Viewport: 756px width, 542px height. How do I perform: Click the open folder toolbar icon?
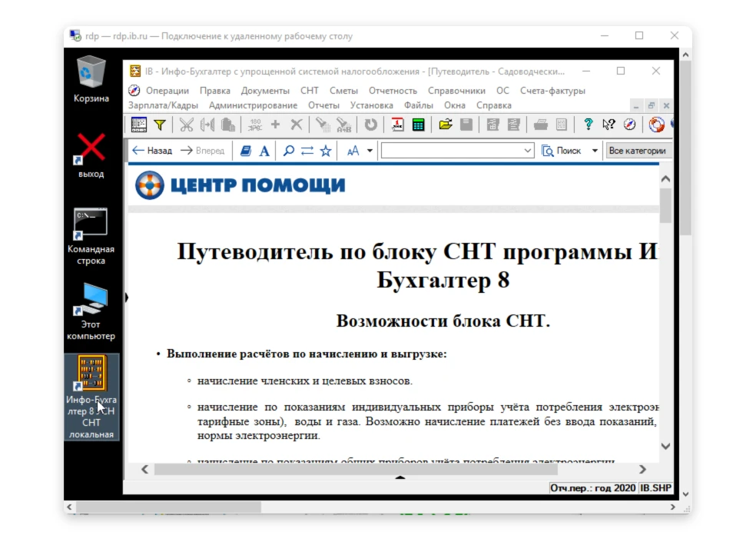tap(446, 125)
